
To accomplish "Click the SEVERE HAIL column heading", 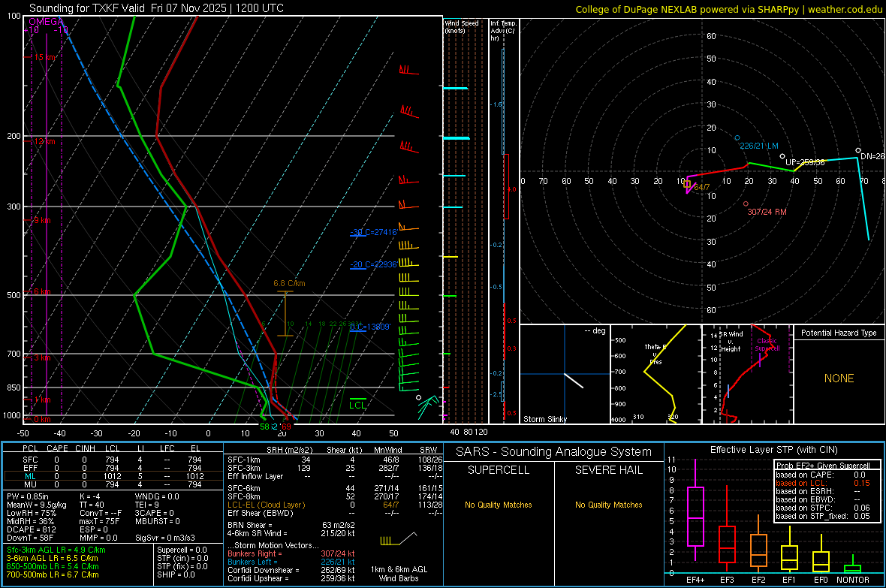I will click(609, 470).
